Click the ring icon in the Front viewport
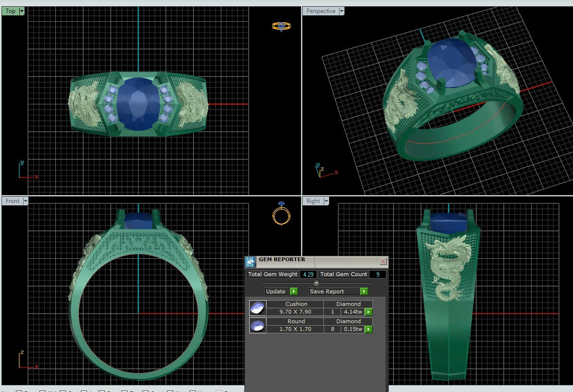The width and height of the screenshot is (573, 392). click(281, 213)
